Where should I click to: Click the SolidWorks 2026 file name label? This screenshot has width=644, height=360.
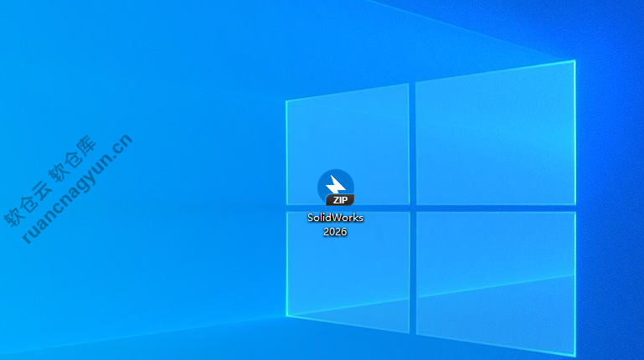point(335,224)
